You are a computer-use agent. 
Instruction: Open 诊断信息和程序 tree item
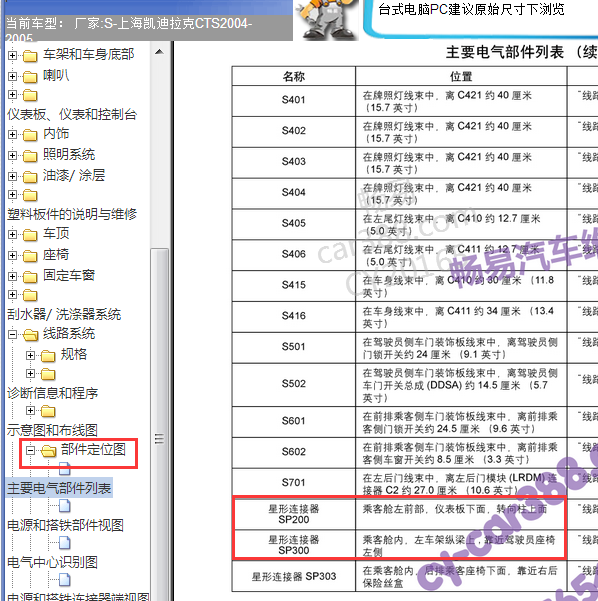(53, 393)
